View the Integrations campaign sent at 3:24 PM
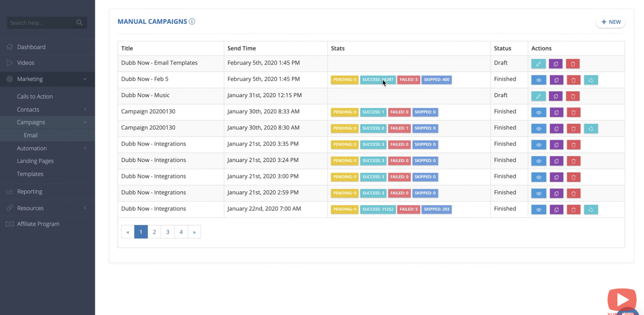Viewport: 644px width, 315px height. 539,161
